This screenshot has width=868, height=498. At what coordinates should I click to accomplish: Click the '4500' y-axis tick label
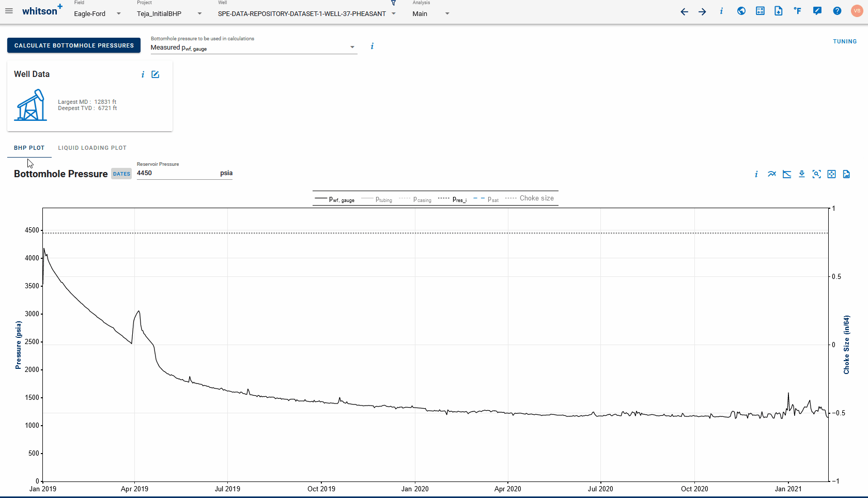(32, 230)
